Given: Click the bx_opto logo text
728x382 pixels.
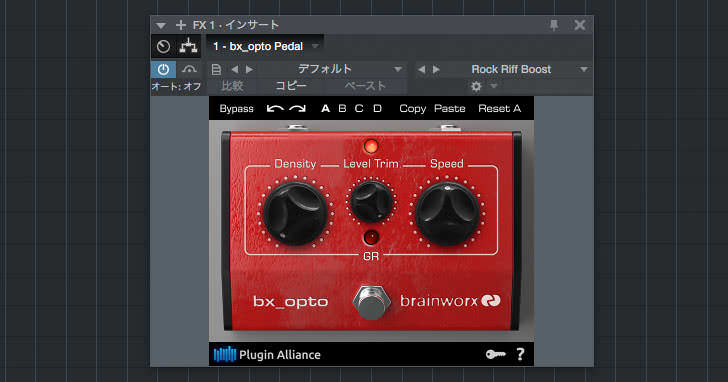Looking at the screenshot, I should [x=291, y=302].
